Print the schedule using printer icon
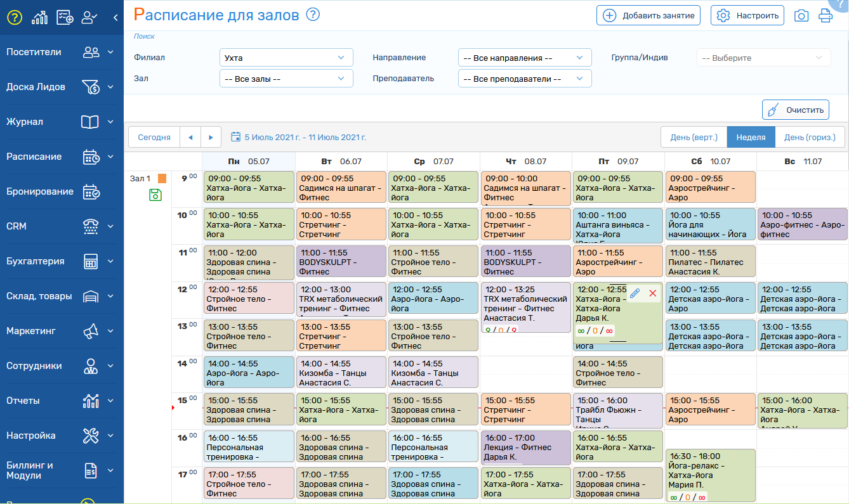This screenshot has height=504, width=849. [825, 16]
